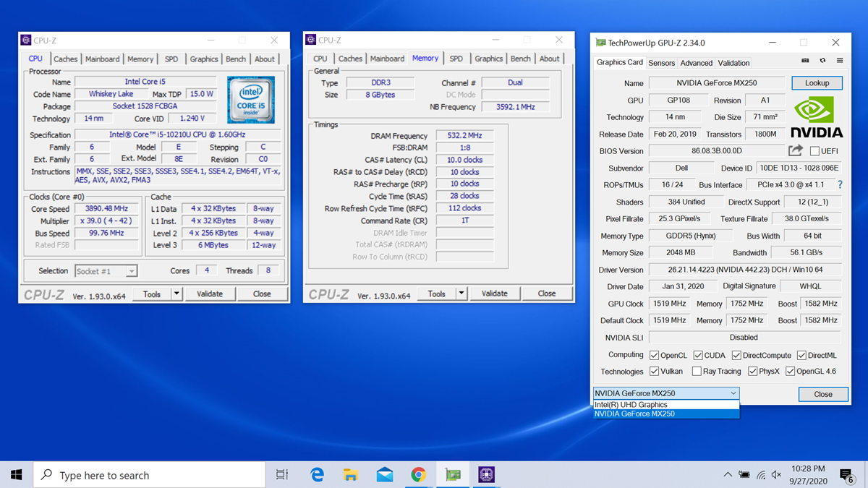
Task: Open the Graphics tab in left CPU-Z
Action: (204, 59)
